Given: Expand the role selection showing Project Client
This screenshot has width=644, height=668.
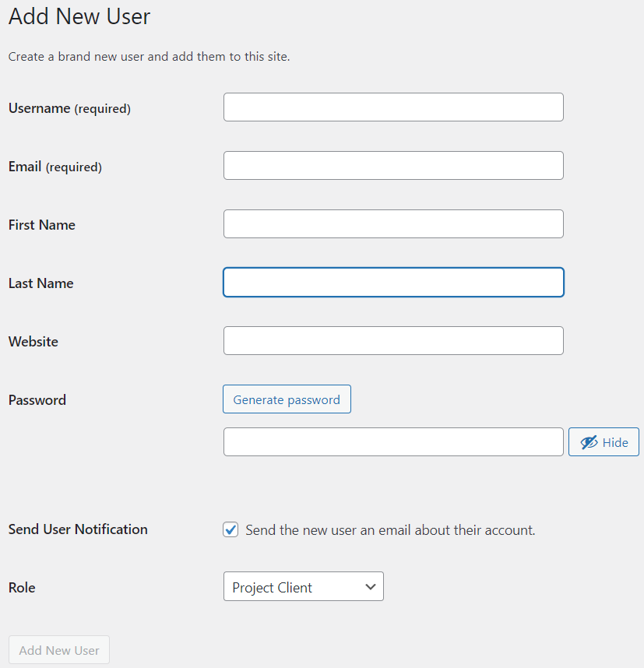Looking at the screenshot, I should pyautogui.click(x=303, y=586).
